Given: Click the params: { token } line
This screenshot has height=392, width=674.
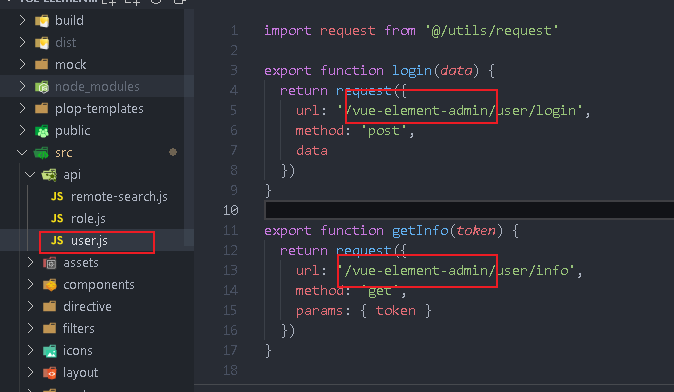Looking at the screenshot, I should [x=363, y=311].
